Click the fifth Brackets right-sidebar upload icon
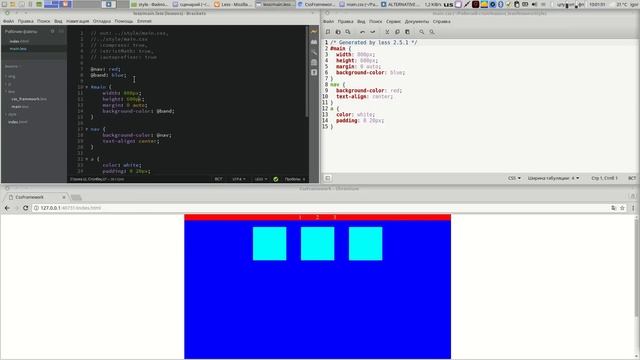 [x=314, y=72]
